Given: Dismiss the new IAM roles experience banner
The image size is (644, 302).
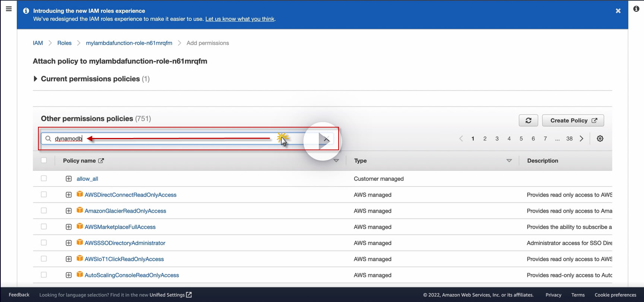Looking at the screenshot, I should (618, 11).
